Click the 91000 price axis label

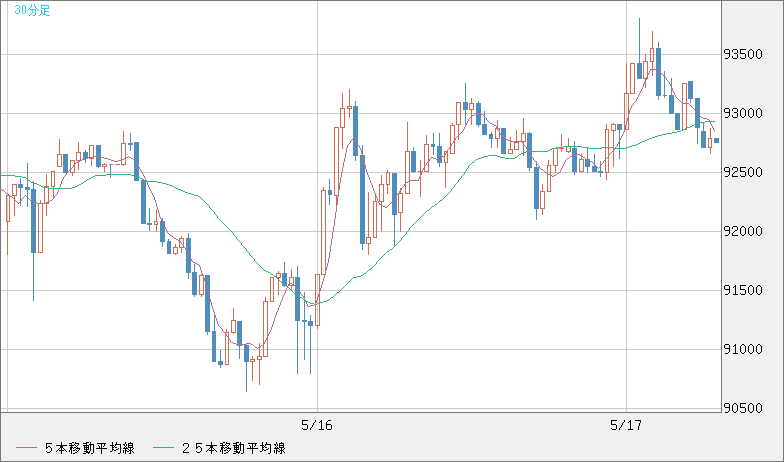click(x=743, y=350)
